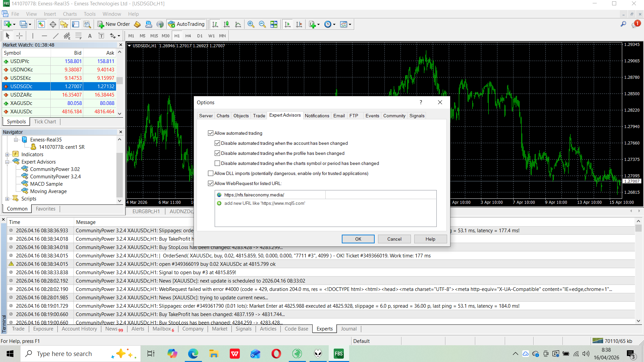The image size is (644, 362).
Task: Toggle Allow WebRequest for listed URL
Action: tap(211, 183)
